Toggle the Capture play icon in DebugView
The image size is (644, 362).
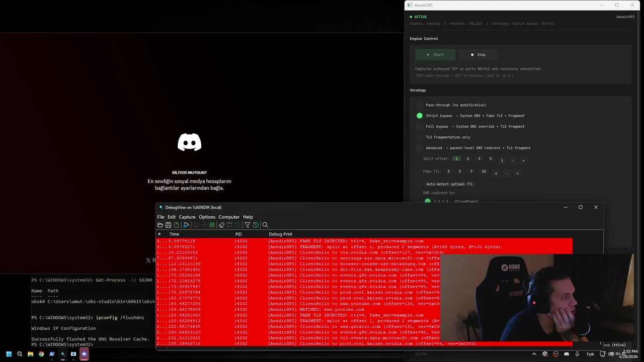(186, 225)
